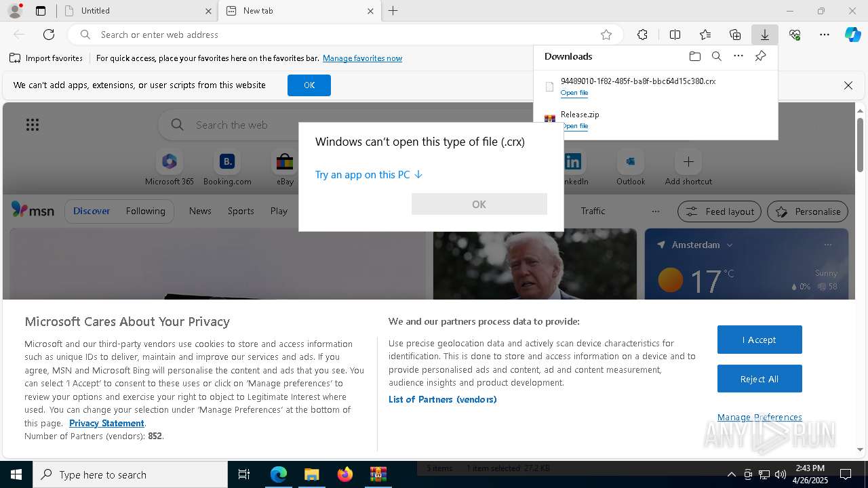The height and width of the screenshot is (488, 868).
Task: Refresh the page
Action: [x=49, y=35]
